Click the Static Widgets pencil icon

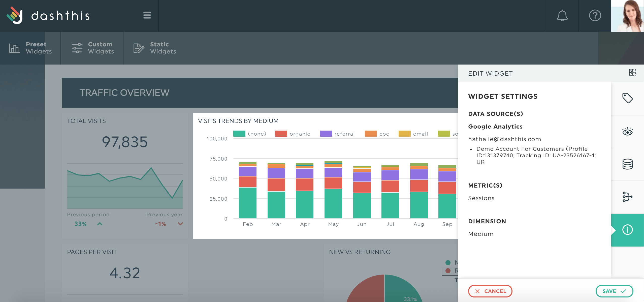pyautogui.click(x=139, y=48)
